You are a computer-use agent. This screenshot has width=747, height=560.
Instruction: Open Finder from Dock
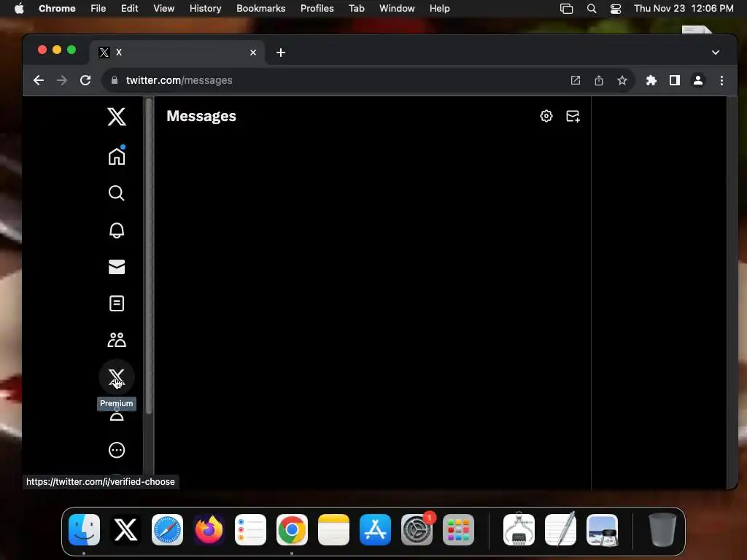(x=85, y=529)
